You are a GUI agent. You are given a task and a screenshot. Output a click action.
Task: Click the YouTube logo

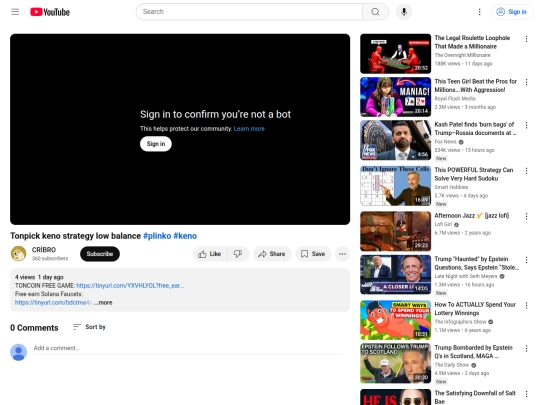coord(50,12)
